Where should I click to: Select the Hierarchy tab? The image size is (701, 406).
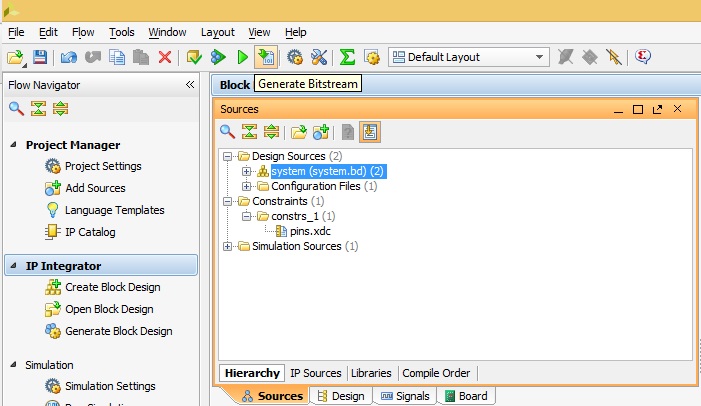[x=252, y=373]
